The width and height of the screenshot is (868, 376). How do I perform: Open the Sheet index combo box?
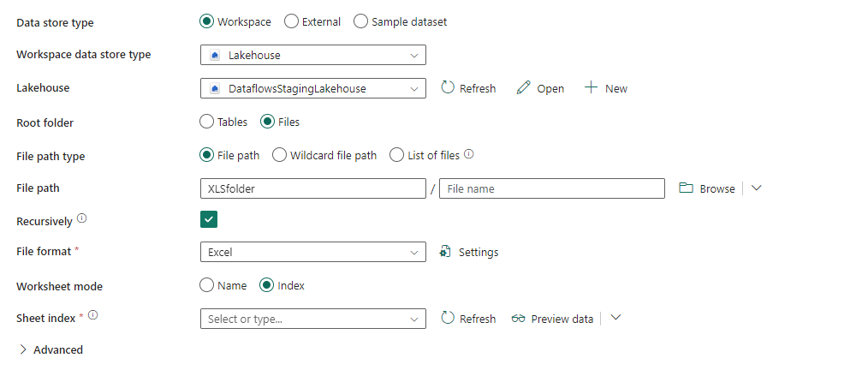[312, 319]
